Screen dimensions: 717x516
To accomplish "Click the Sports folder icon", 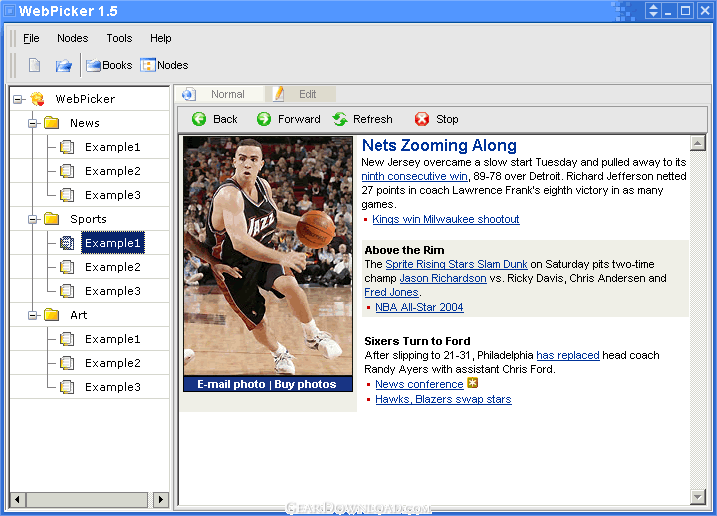I will (x=52, y=219).
